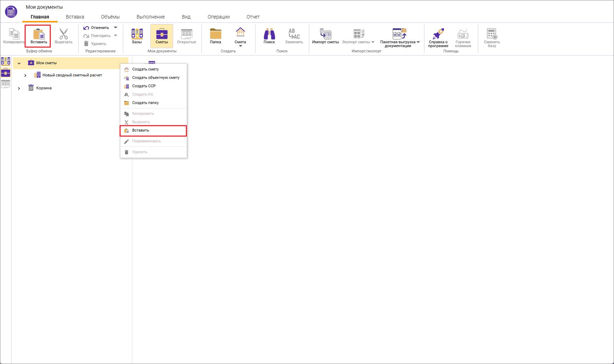Click Создать папку in context menu
The height and width of the screenshot is (364, 614).
point(145,103)
